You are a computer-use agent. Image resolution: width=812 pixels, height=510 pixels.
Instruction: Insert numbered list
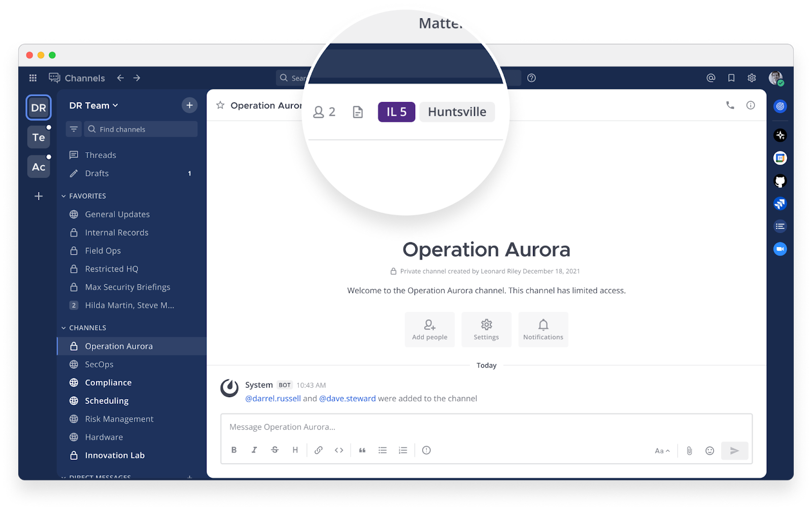tap(403, 450)
